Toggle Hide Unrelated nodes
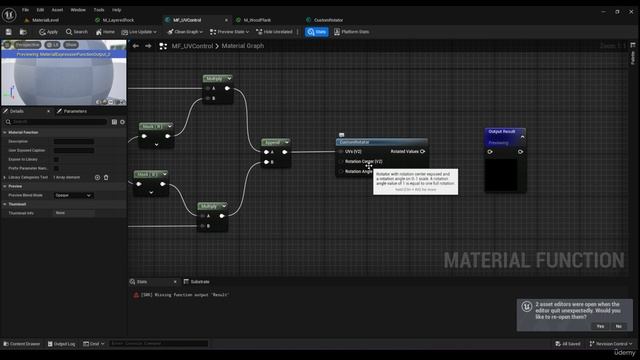This screenshot has width=640, height=360. point(274,32)
